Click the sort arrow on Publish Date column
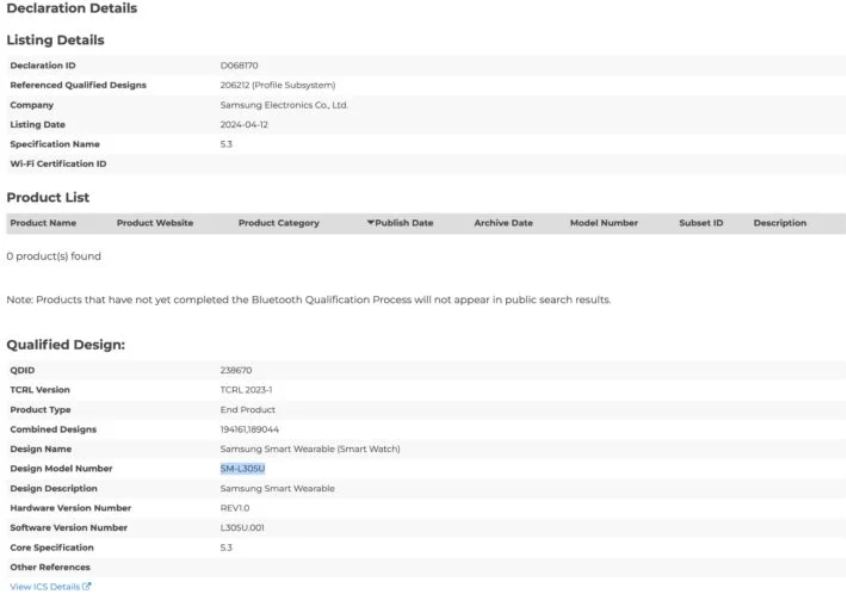The image size is (846, 600). tap(371, 223)
